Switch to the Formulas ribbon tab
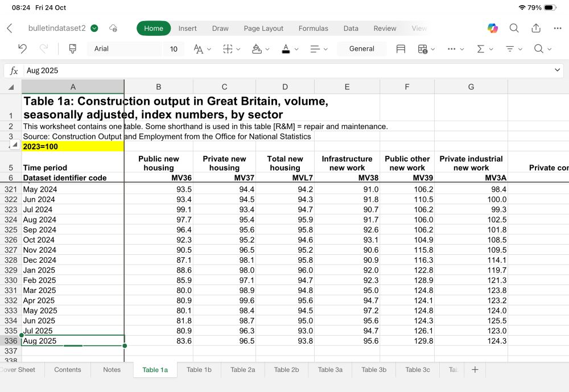The image size is (569, 392). (x=313, y=28)
